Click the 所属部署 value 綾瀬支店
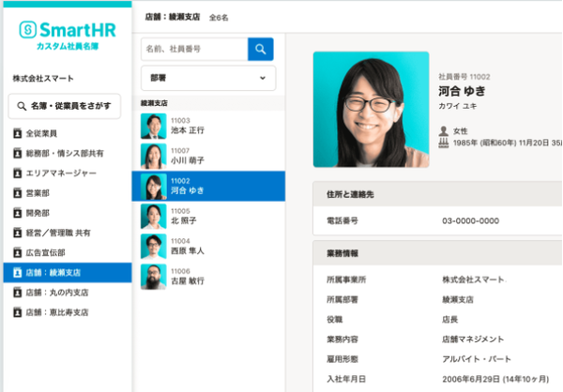Viewport: 563px width, 392px height. click(x=458, y=299)
